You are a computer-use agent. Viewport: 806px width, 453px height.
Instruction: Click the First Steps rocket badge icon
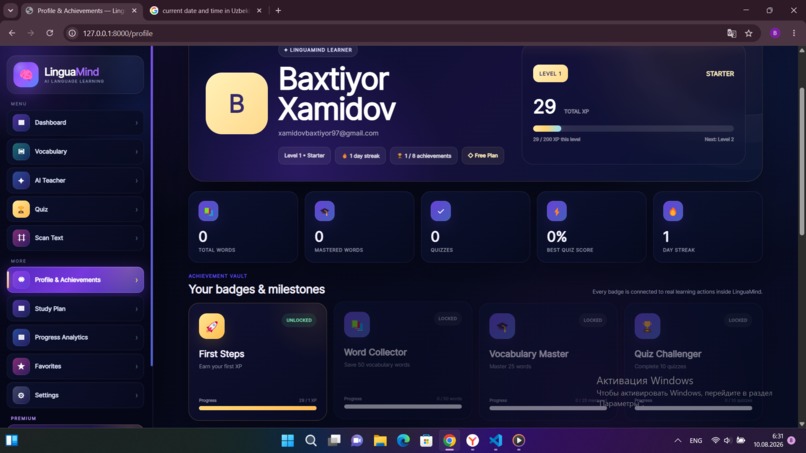pos(212,326)
